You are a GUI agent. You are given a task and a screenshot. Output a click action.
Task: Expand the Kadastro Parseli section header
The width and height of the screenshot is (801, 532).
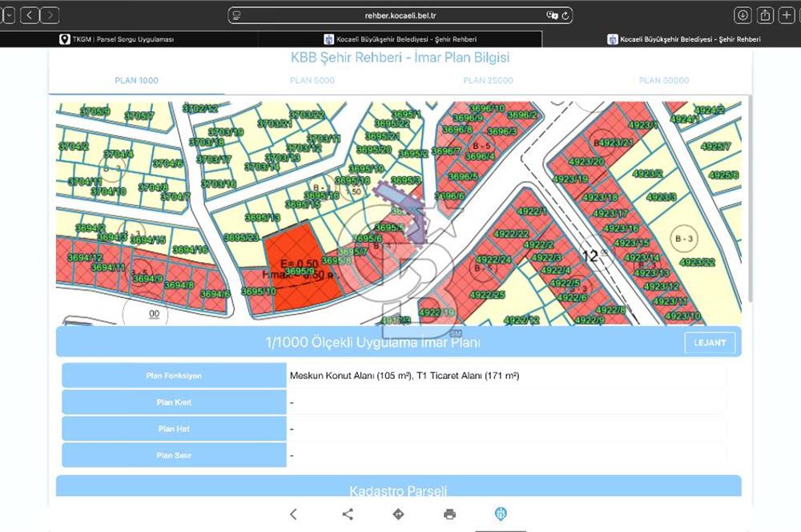coord(398,490)
